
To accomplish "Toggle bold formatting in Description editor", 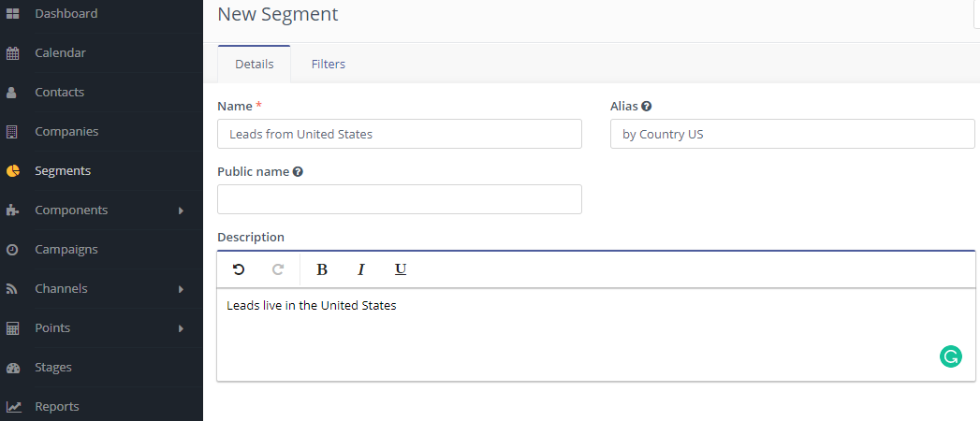I will (x=322, y=269).
